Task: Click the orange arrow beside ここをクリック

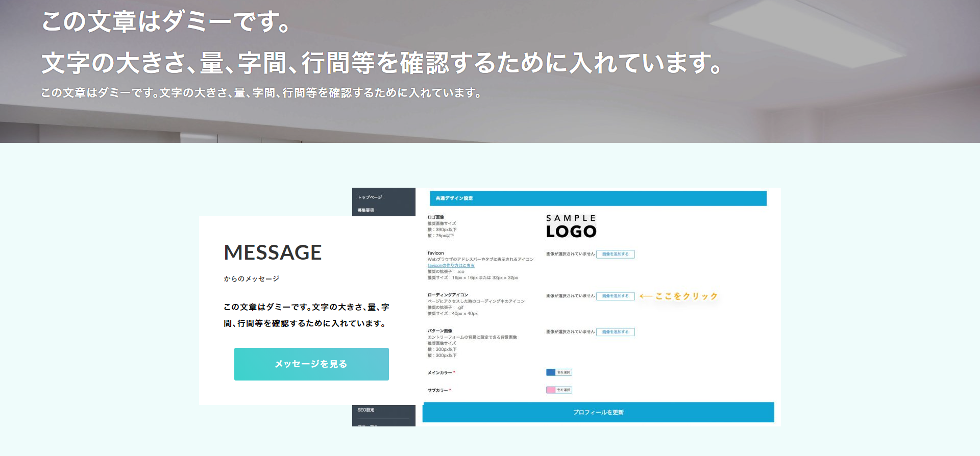Action: click(646, 296)
